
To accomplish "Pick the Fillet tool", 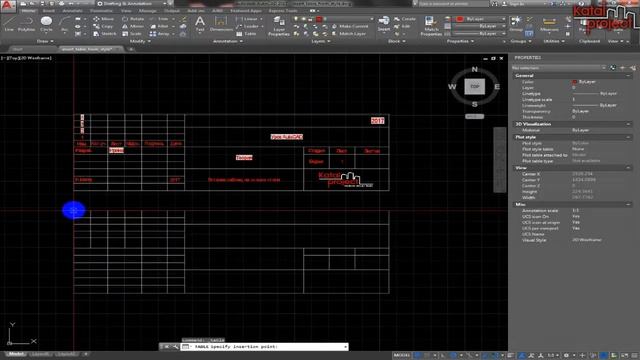I will pyautogui.click(x=160, y=26).
